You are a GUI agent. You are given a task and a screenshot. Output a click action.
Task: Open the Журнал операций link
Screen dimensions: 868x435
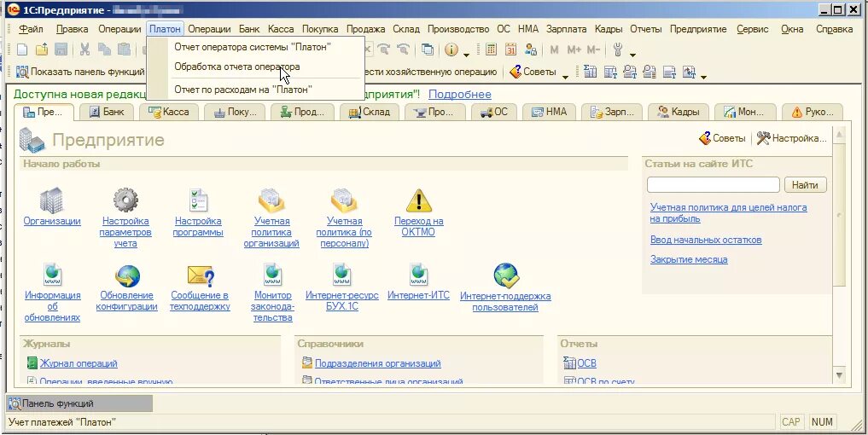click(78, 363)
